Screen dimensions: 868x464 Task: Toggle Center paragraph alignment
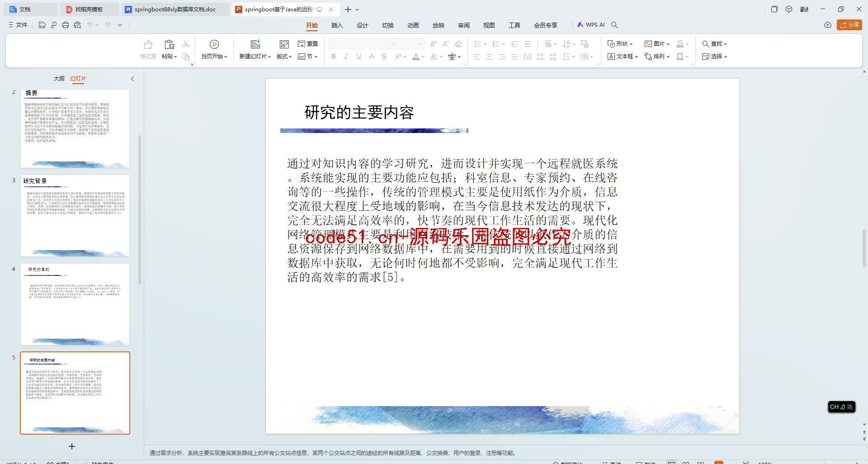[489, 57]
